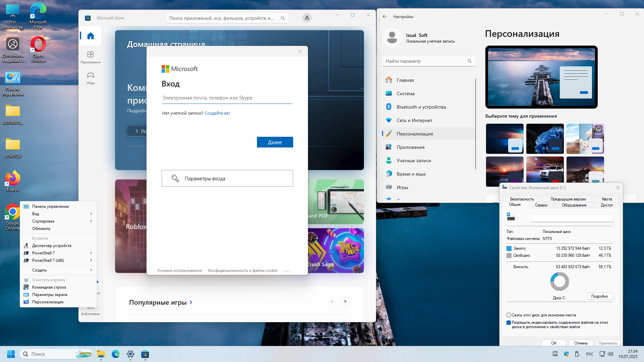Choose Диспетчер устройств from context menu
The image size is (644, 362).
pyautogui.click(x=59, y=246)
